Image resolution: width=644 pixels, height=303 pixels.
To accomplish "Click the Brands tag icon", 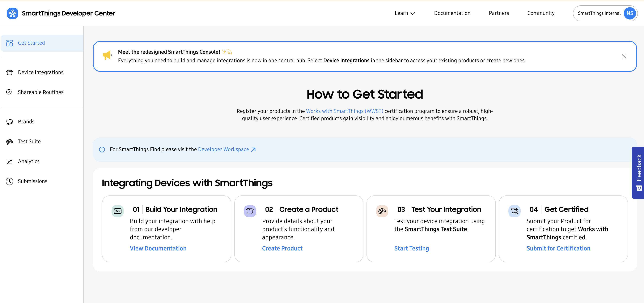I will point(10,122).
